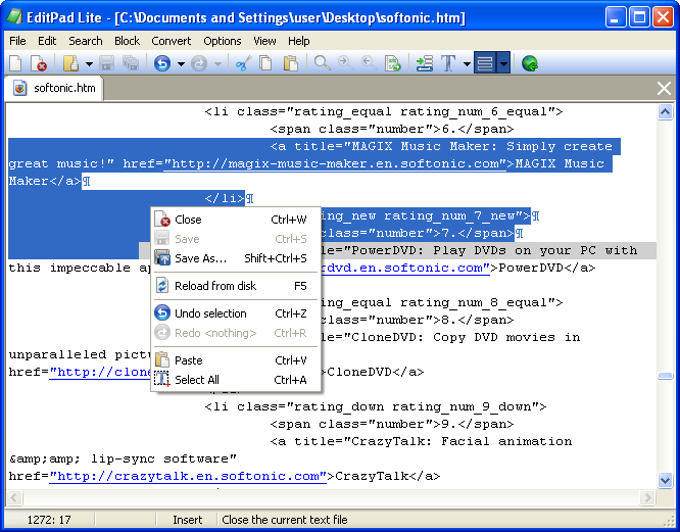680x532 pixels.
Task: Click the 'CrazyTalk</a>' text in editor
Action: (387, 477)
